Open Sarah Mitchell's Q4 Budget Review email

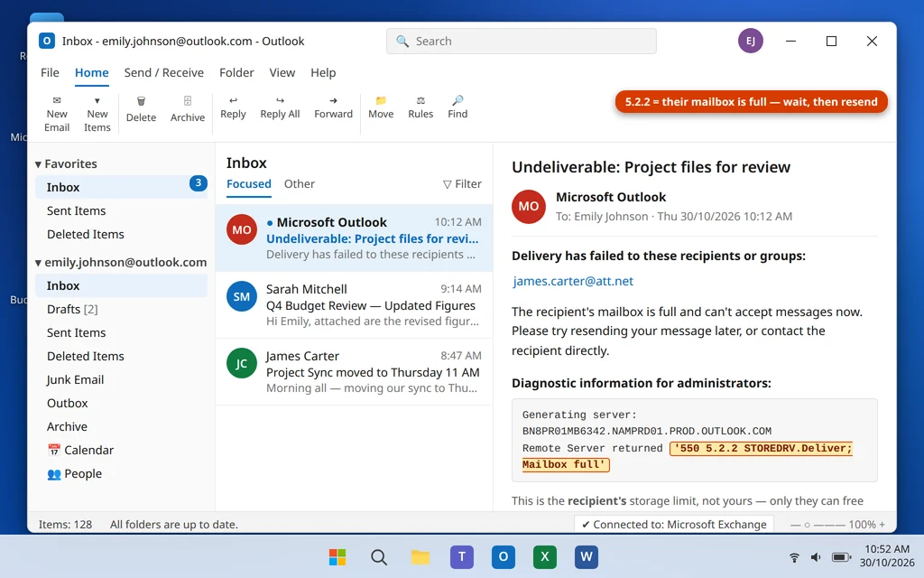354,305
